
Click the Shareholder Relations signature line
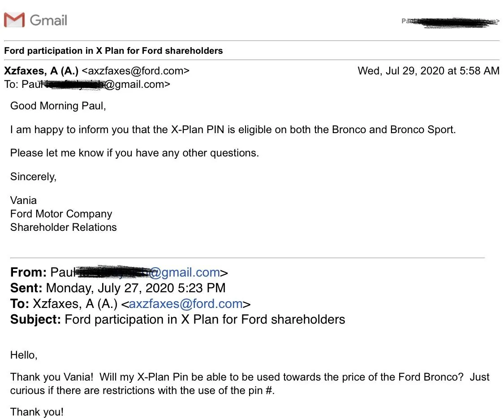click(63, 227)
